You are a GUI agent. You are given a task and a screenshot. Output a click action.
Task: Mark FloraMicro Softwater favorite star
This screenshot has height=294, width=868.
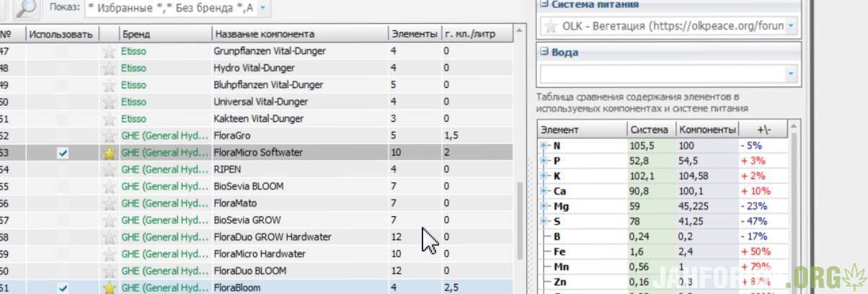point(109,153)
